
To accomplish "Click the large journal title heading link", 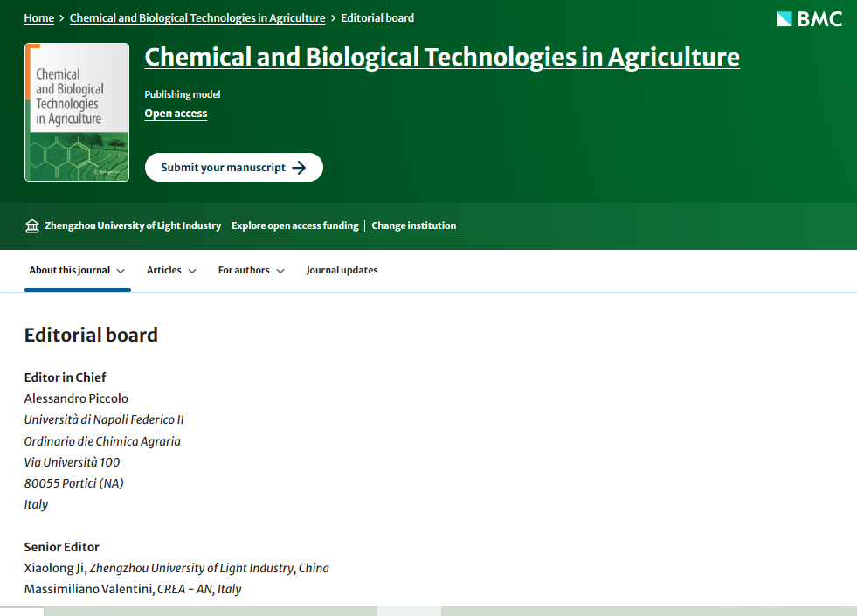I will 441,58.
